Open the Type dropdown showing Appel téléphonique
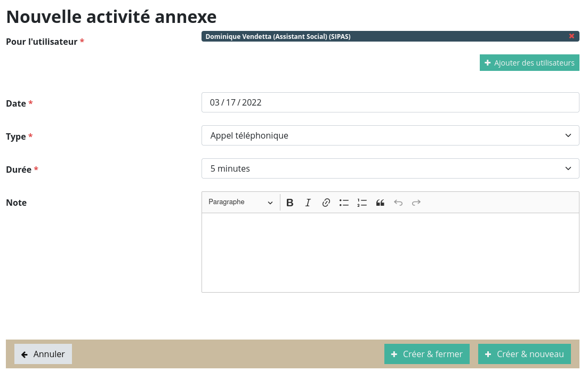 [390, 135]
